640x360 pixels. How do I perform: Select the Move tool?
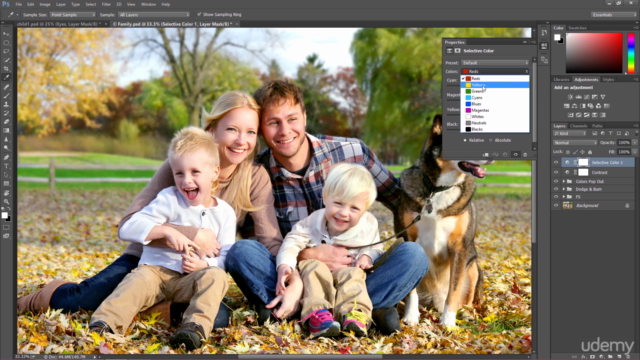click(6, 34)
